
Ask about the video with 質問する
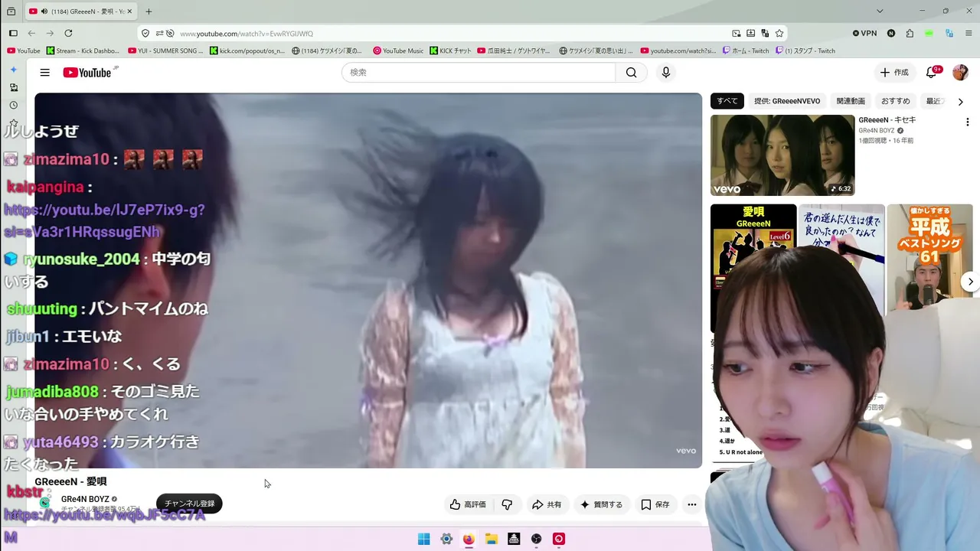click(x=601, y=504)
